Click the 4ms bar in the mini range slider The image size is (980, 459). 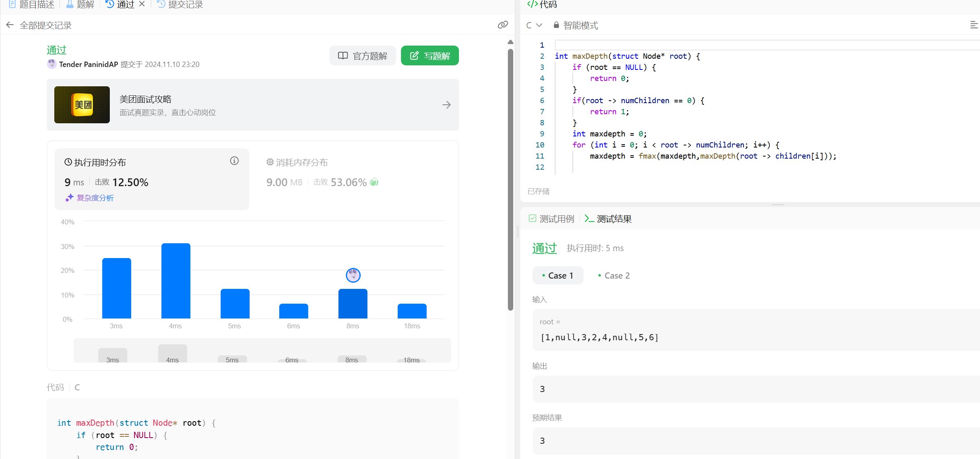click(x=172, y=354)
